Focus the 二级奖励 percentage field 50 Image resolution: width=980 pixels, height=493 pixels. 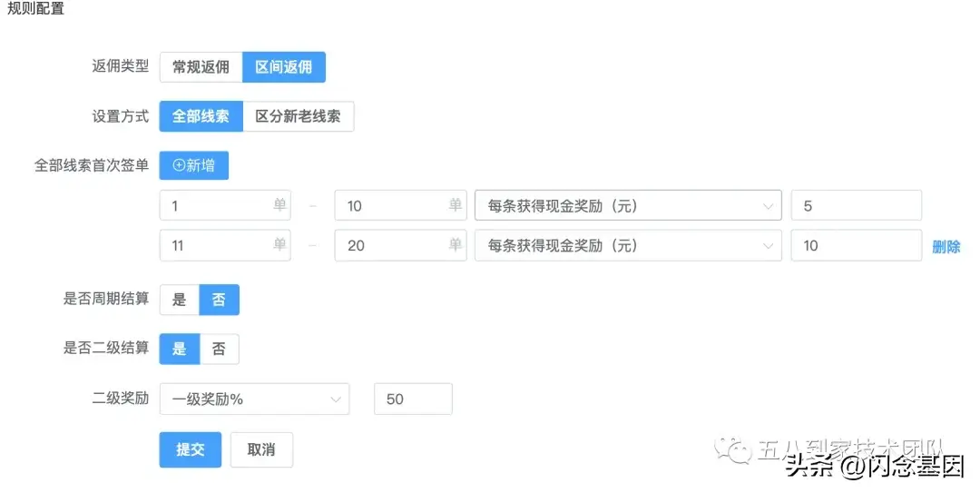click(x=413, y=399)
